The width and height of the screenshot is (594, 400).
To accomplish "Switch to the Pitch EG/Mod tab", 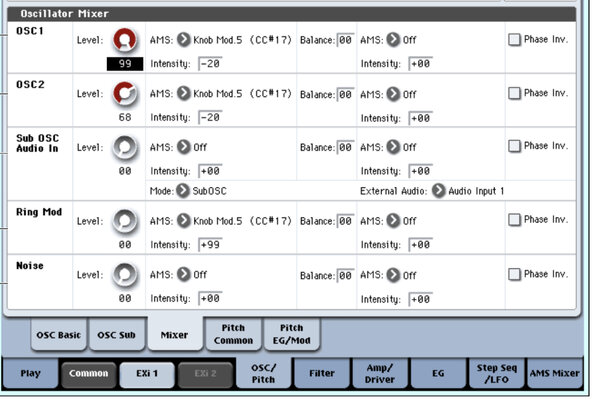I will [291, 334].
